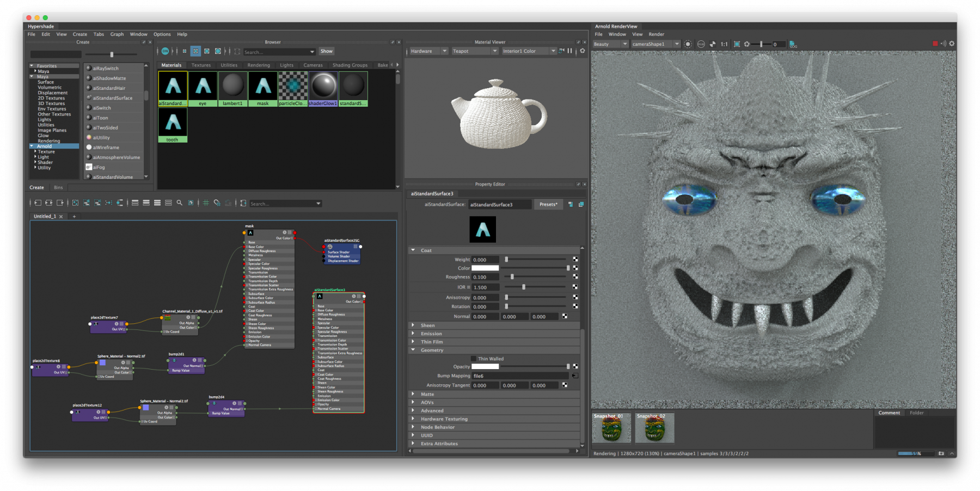The height and width of the screenshot is (491, 980).
Task: Click the RGB channel icon in RenderView
Action: click(701, 44)
